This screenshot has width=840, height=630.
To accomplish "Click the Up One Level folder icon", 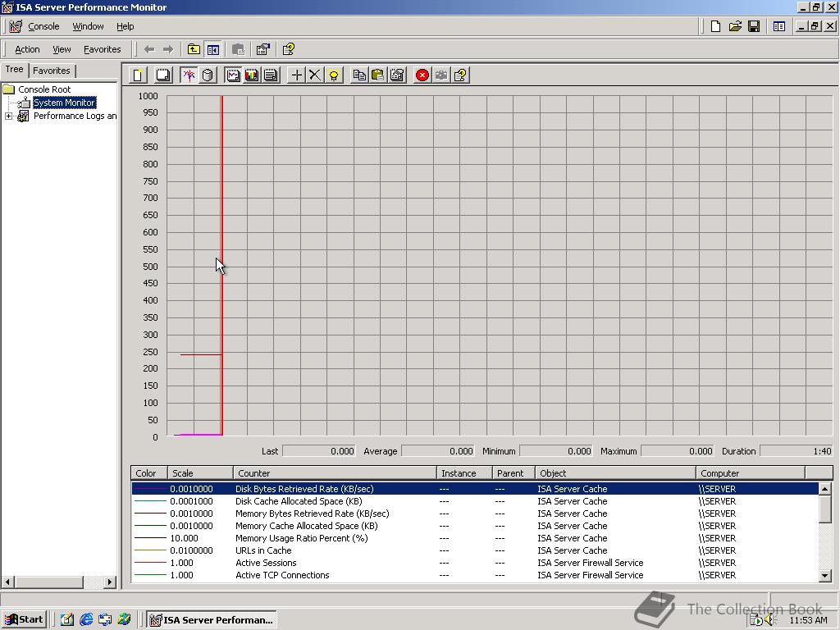I will click(x=194, y=49).
